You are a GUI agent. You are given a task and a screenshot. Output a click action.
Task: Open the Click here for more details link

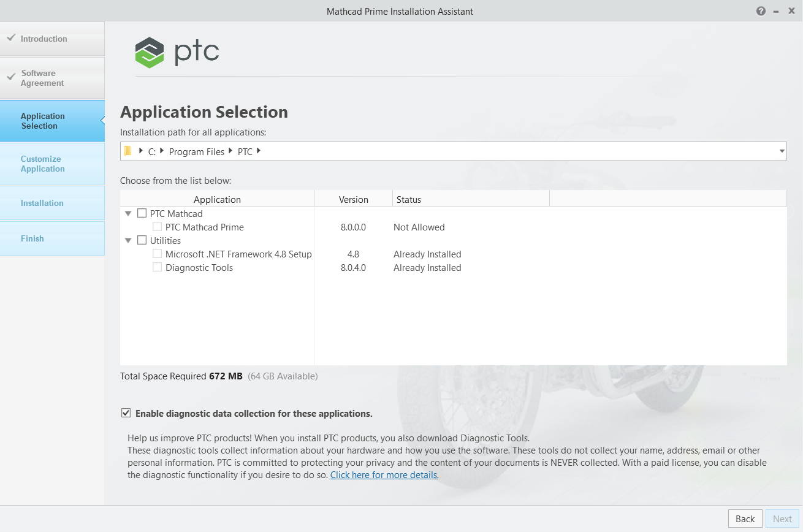(x=383, y=474)
